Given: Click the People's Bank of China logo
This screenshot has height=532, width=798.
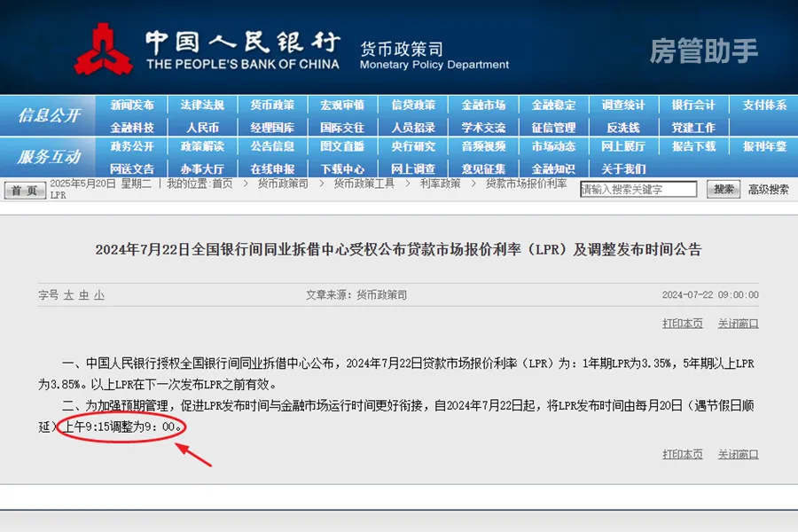Looking at the screenshot, I should click(104, 49).
